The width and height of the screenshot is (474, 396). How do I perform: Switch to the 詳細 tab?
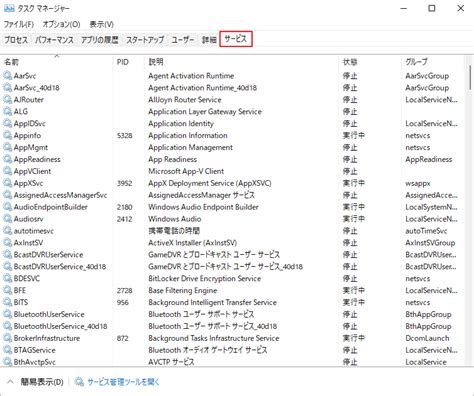pos(209,40)
